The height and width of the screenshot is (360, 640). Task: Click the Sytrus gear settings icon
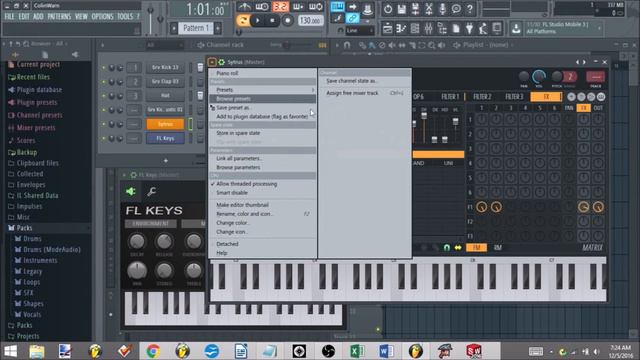[x=222, y=62]
